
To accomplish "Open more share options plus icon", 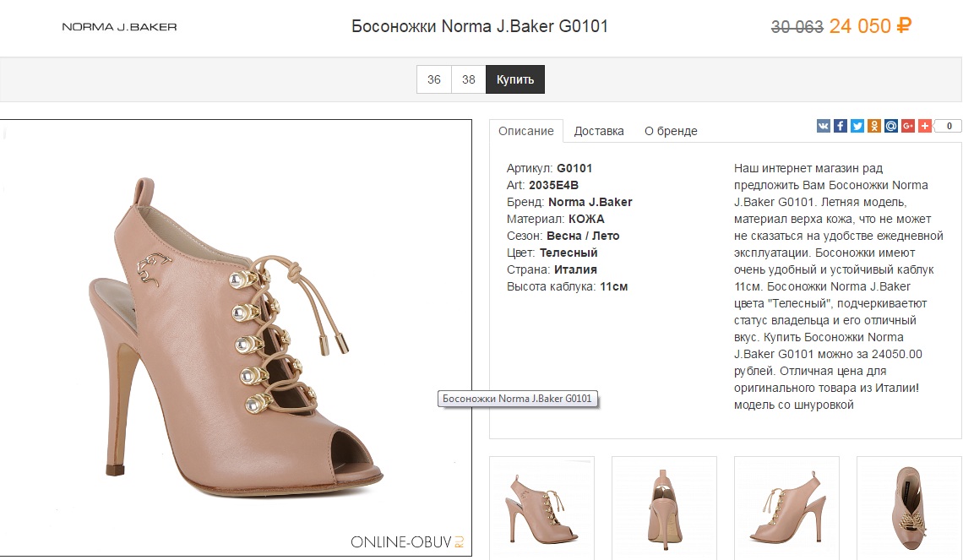I will point(925,126).
